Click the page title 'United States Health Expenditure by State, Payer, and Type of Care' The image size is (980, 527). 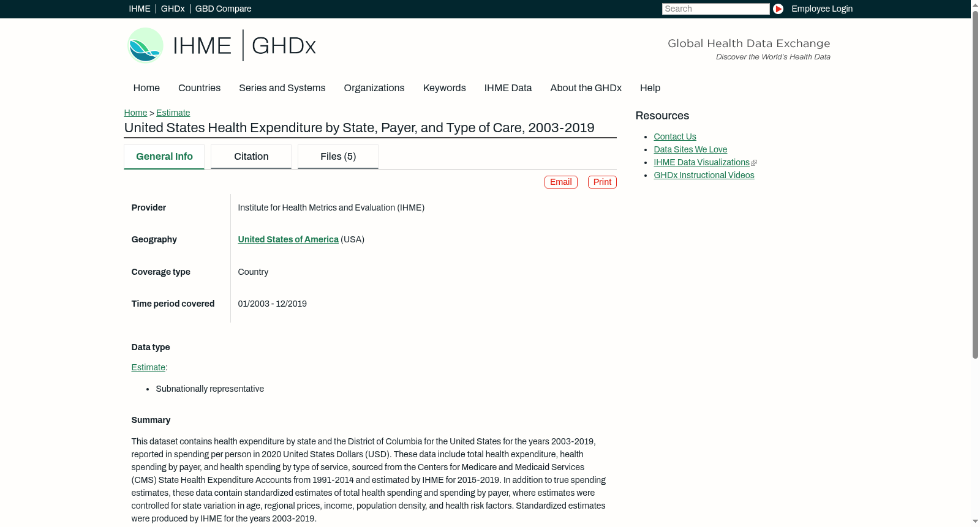(360, 128)
